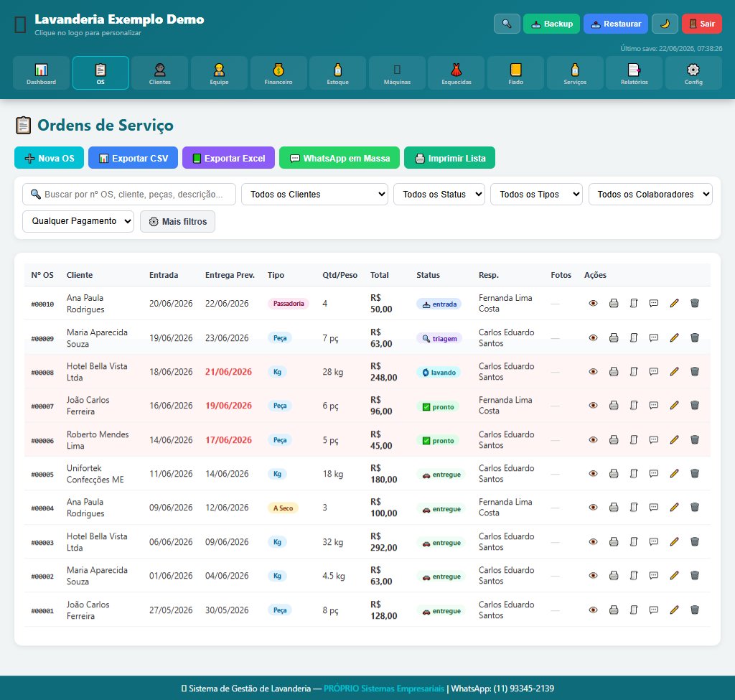Expand the Todos os Clientes dropdown
This screenshot has height=700, width=735.
tap(314, 194)
